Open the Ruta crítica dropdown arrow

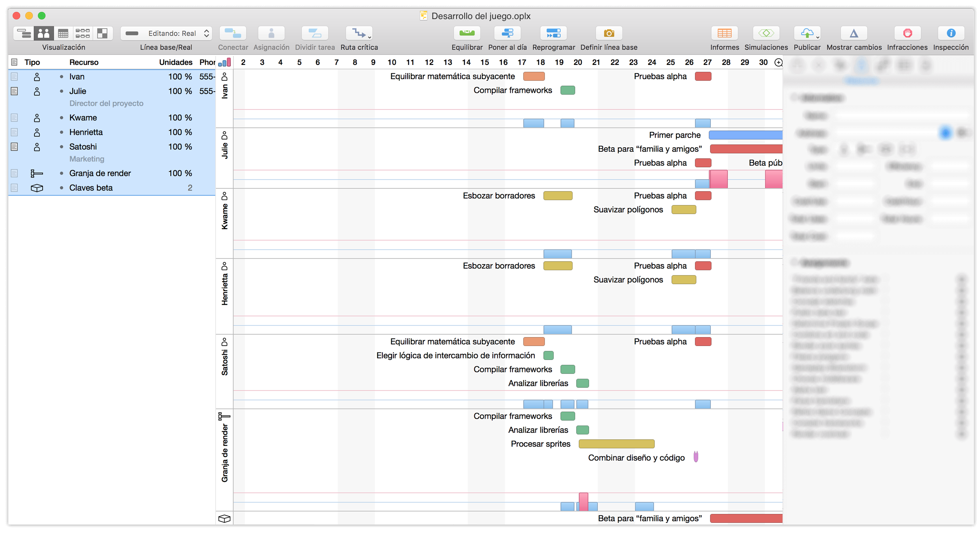pos(369,37)
